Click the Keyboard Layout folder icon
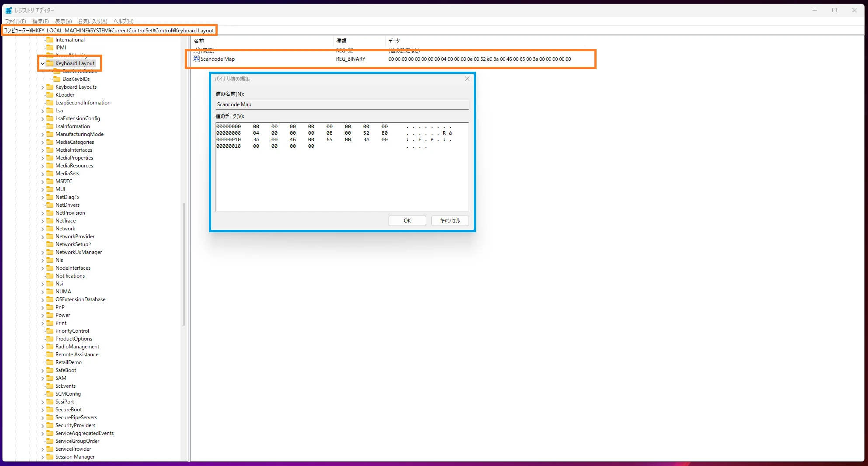The image size is (868, 466). 50,63
